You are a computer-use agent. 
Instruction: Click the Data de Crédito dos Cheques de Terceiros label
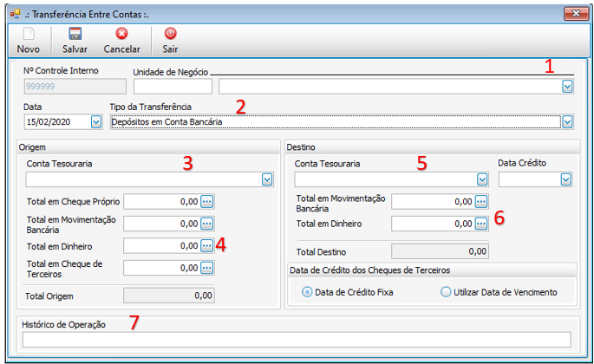369,270
